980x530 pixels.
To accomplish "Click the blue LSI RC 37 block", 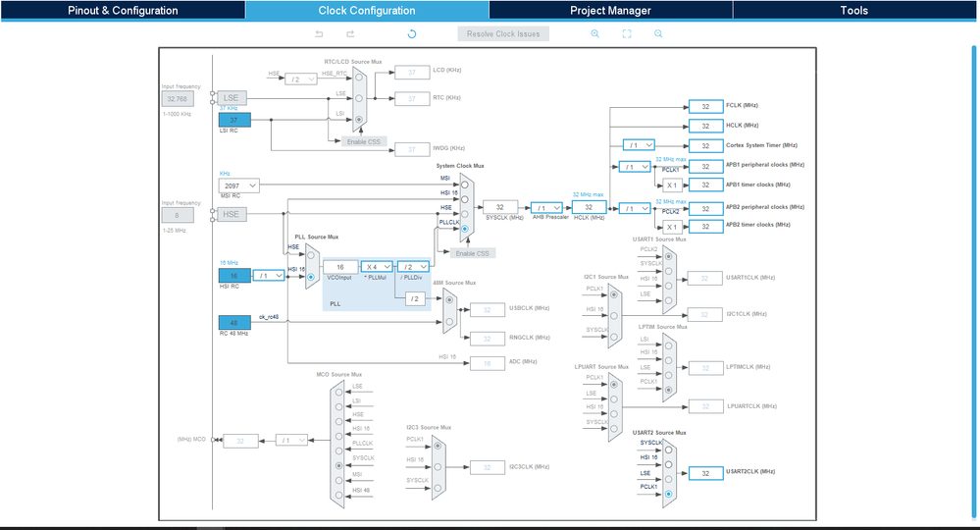I will pyautogui.click(x=234, y=120).
